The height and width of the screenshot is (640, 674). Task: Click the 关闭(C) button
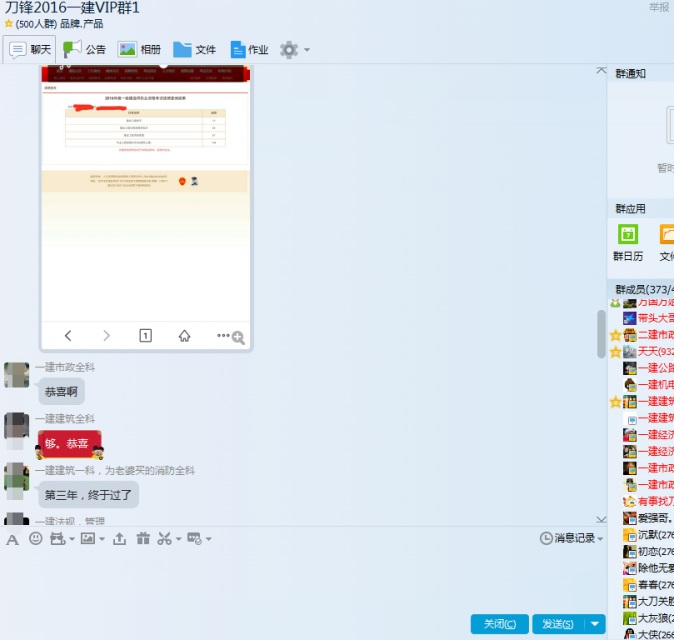499,624
